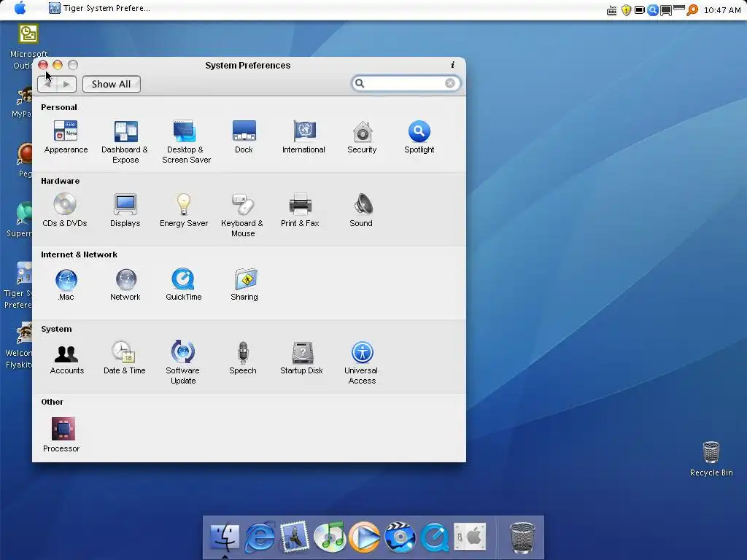Image resolution: width=747 pixels, height=560 pixels.
Task: Open Startup Disk preferences
Action: coord(301,358)
